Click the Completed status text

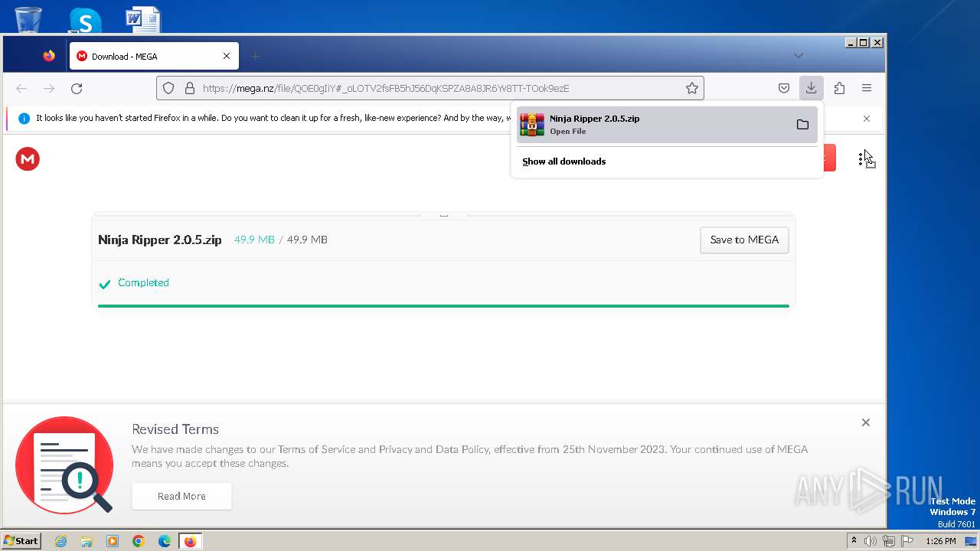(143, 282)
